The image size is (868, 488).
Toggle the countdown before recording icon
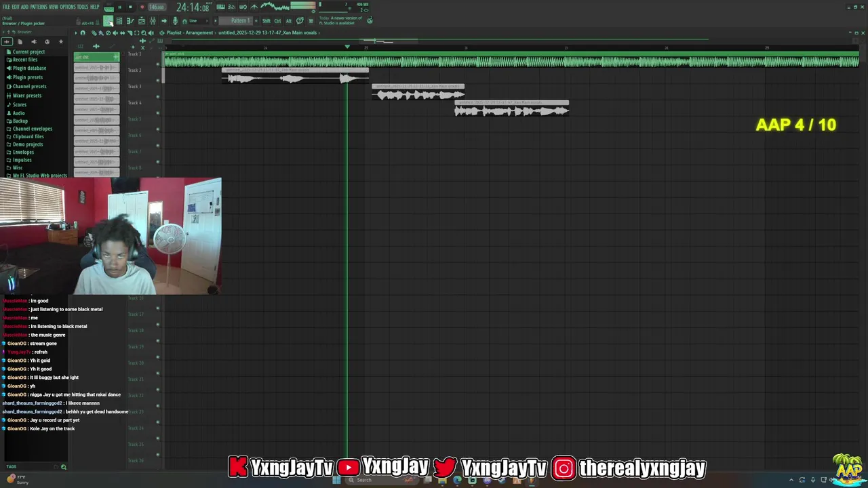[232, 7]
